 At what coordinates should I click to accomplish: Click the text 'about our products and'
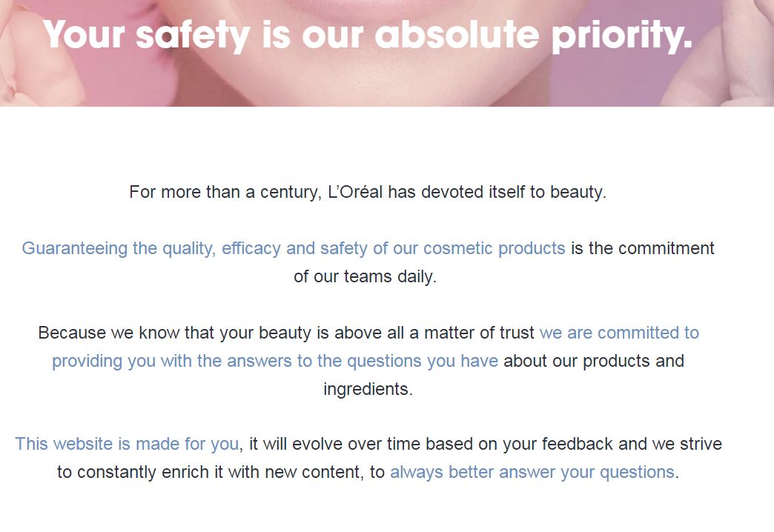coord(593,362)
